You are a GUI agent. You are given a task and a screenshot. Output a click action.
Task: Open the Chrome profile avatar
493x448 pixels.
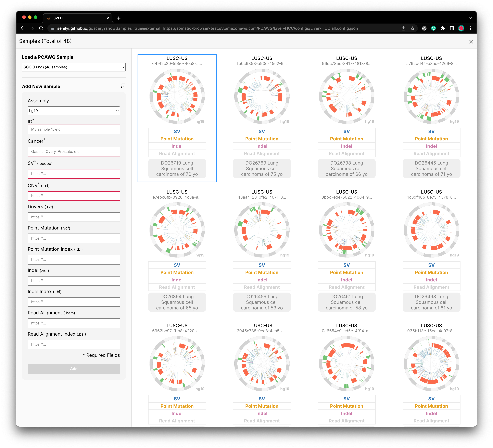[x=461, y=28]
